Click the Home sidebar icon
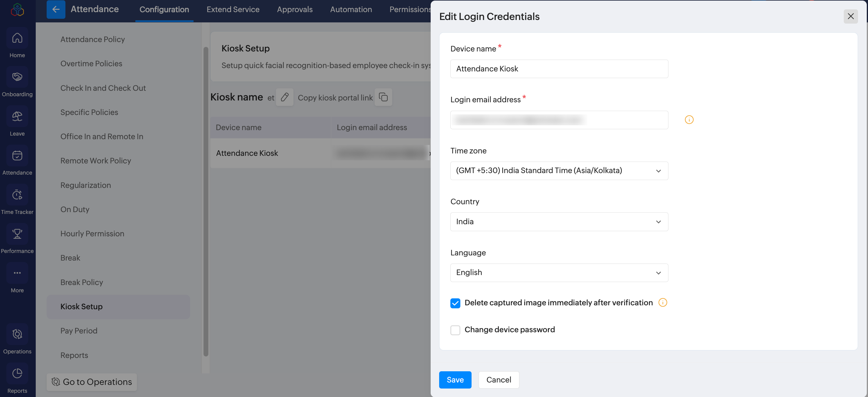The image size is (868, 397). [17, 38]
